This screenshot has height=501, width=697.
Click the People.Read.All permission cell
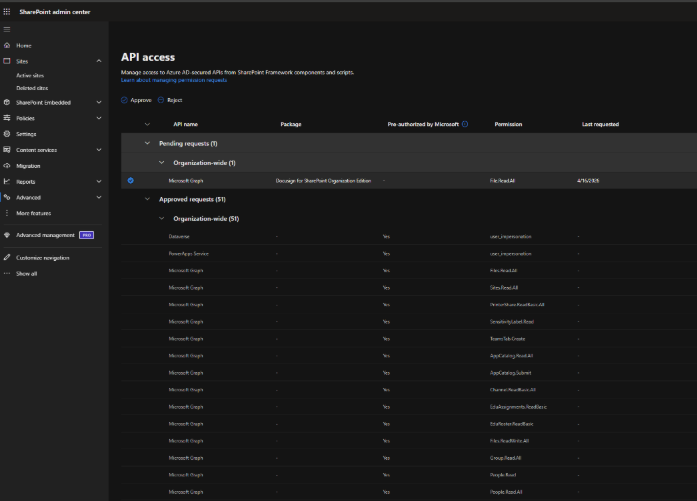coord(506,492)
